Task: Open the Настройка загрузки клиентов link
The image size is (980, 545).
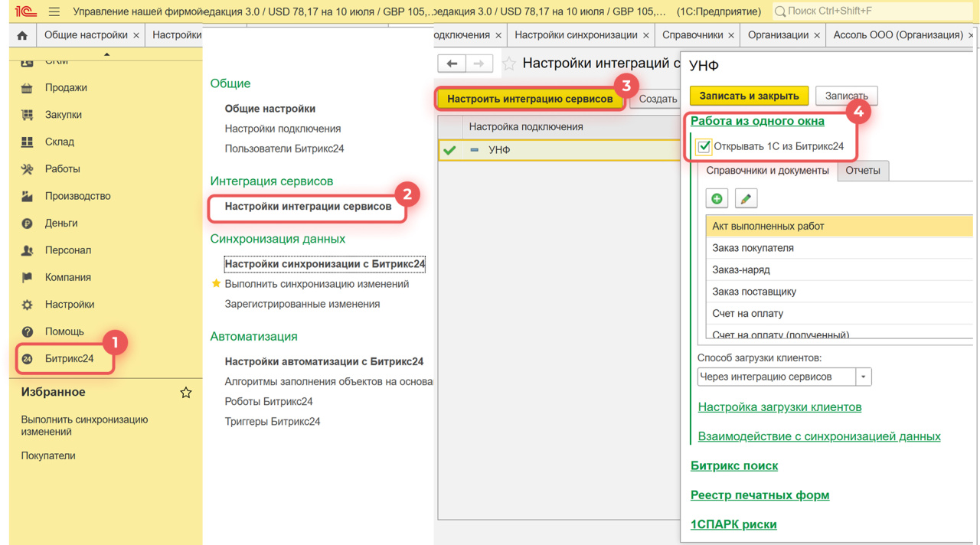Action: click(779, 407)
